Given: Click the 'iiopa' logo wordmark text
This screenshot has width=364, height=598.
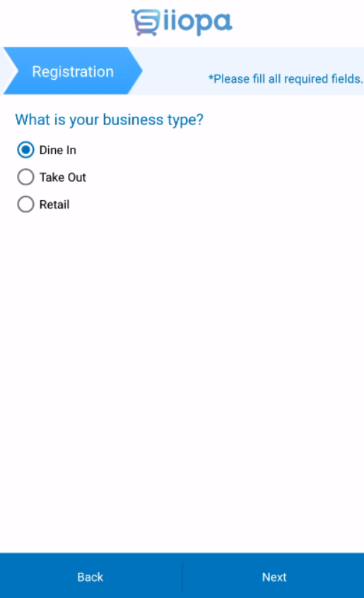Looking at the screenshot, I should coord(197,23).
